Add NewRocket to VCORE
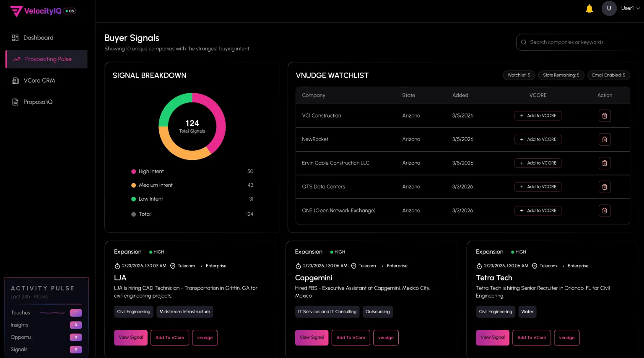The width and height of the screenshot is (644, 358). click(538, 139)
